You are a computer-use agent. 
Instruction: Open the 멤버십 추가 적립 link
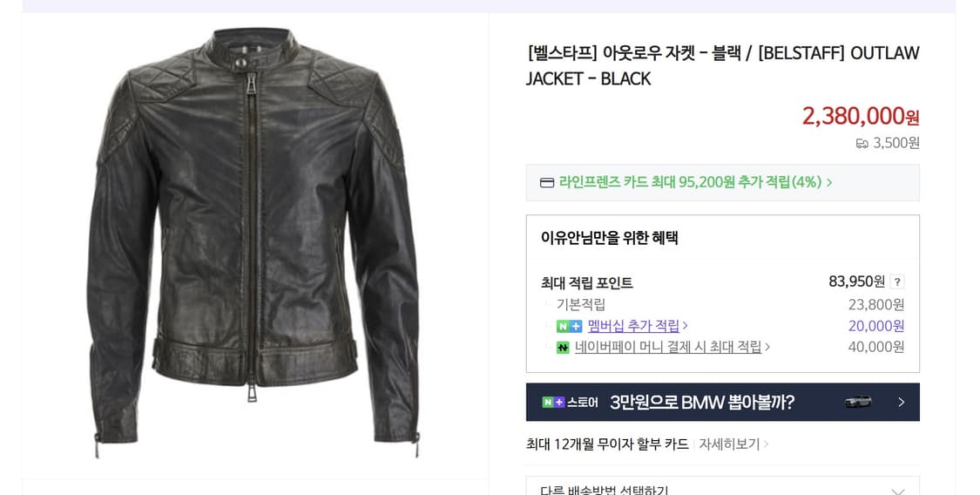[634, 326]
